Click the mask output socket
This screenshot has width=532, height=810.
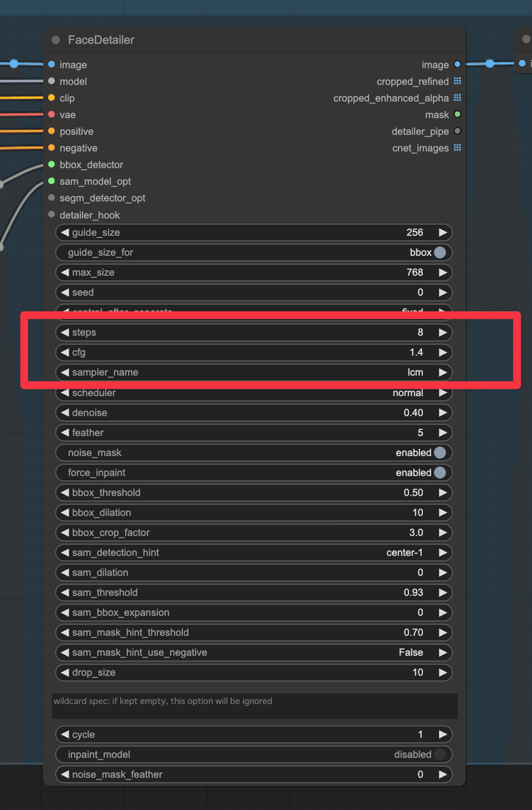[458, 114]
